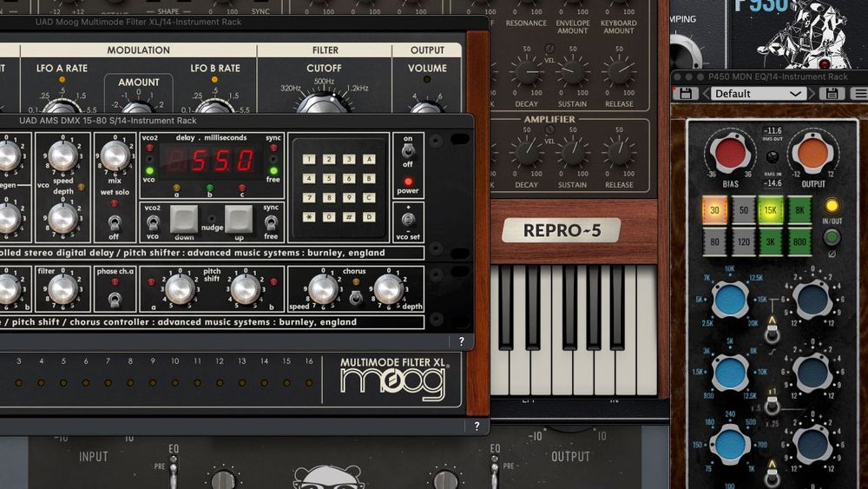The height and width of the screenshot is (489, 868).
Task: Click the red BIAS knob in P450 EQ
Action: click(x=730, y=154)
